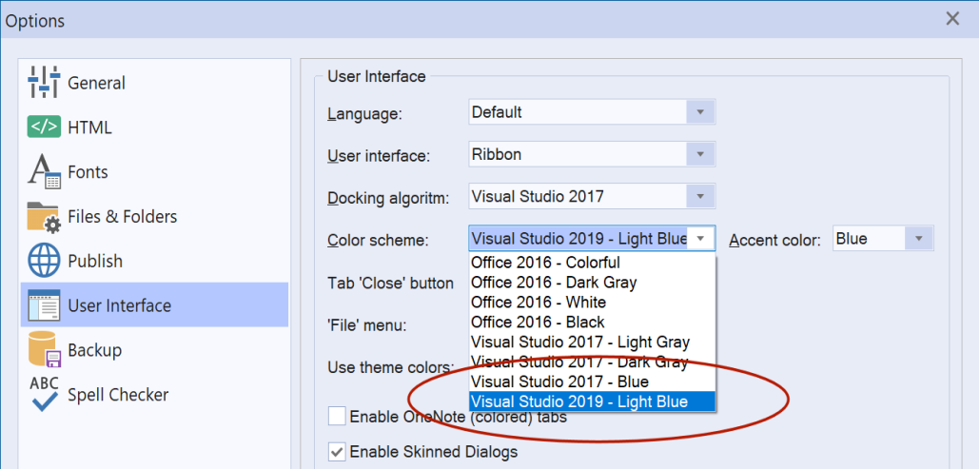This screenshot has height=470, width=980.
Task: Click the Fonts letter A icon
Action: pyautogui.click(x=44, y=172)
